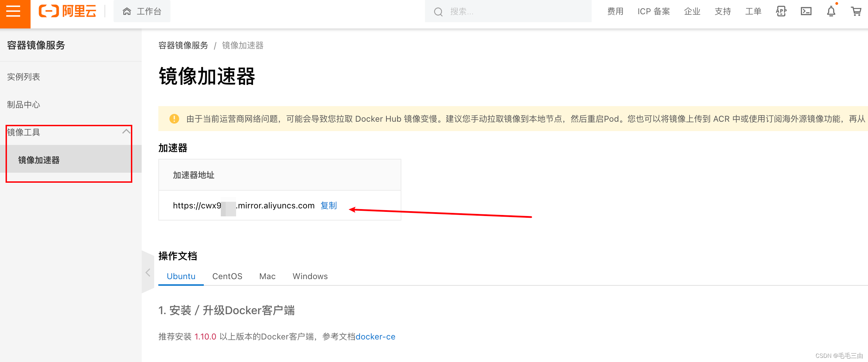Open the 支持 menu
The image size is (868, 362).
click(x=723, y=11)
